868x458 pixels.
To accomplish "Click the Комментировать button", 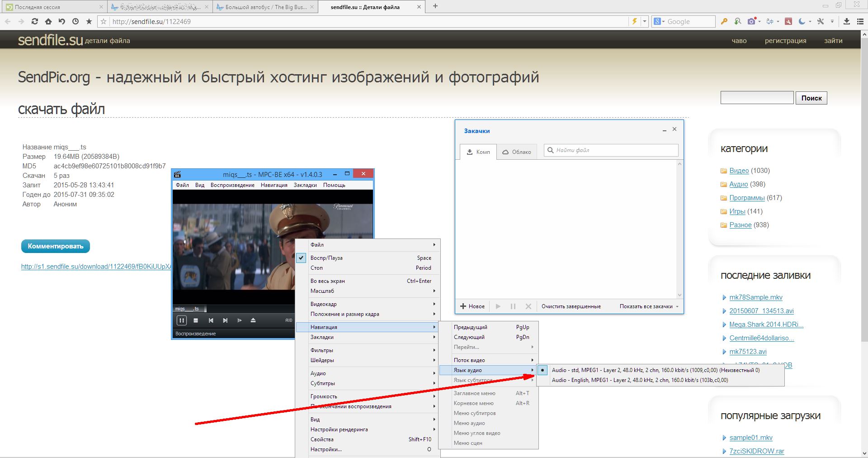I will tap(56, 246).
